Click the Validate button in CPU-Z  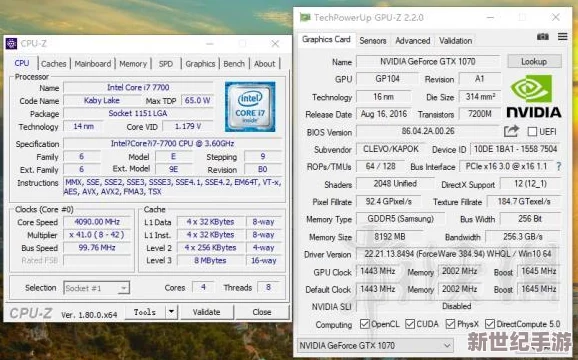pos(206,312)
